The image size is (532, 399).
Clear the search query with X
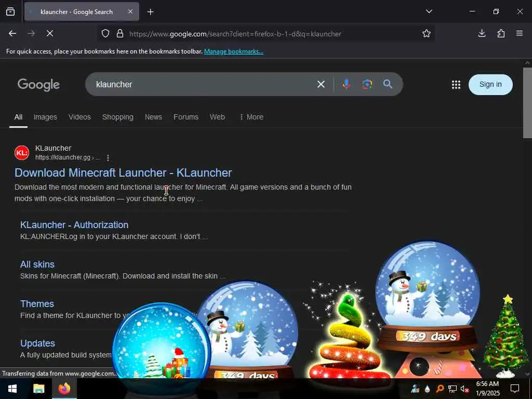(x=321, y=84)
